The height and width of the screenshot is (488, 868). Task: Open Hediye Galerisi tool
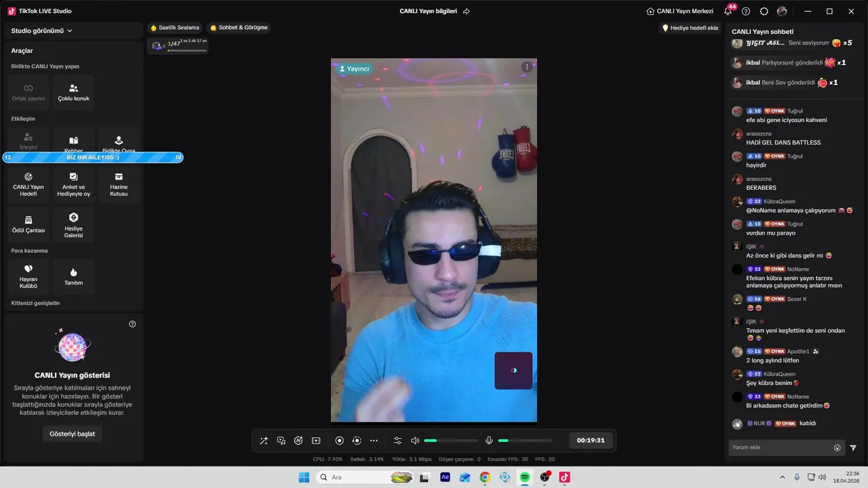pyautogui.click(x=73, y=224)
